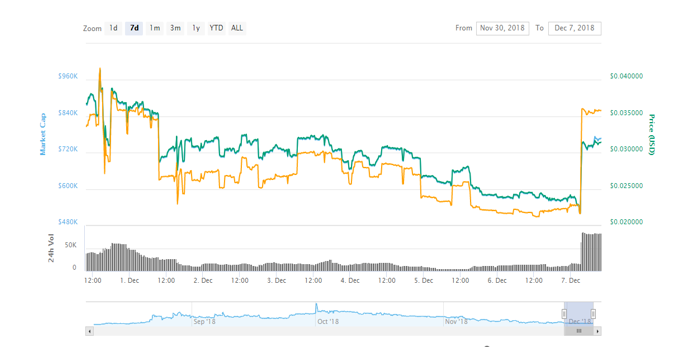The image size is (689, 361).
Task: Click the 4. Dec date label
Action: pyautogui.click(x=350, y=280)
